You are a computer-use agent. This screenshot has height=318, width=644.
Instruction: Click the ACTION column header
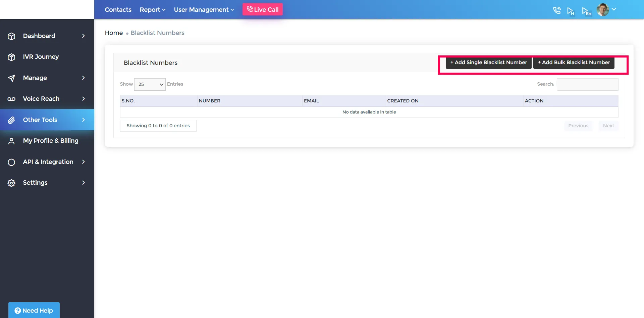[571, 101]
